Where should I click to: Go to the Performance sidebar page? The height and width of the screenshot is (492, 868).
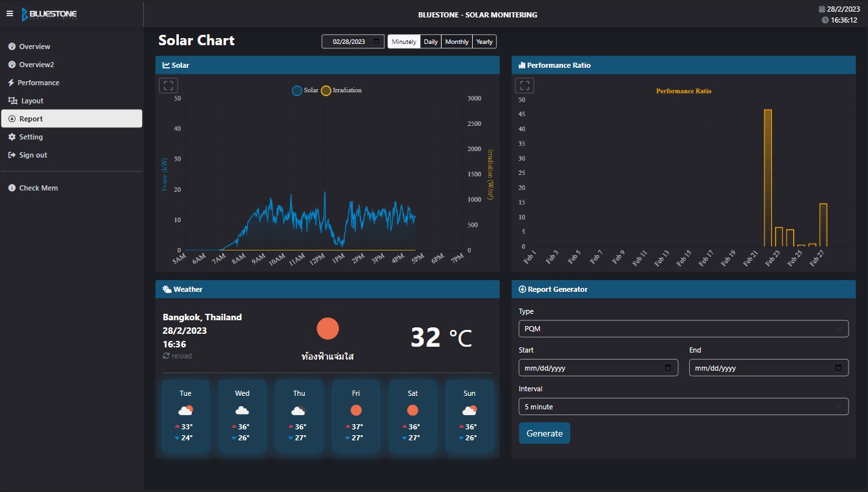click(x=38, y=83)
